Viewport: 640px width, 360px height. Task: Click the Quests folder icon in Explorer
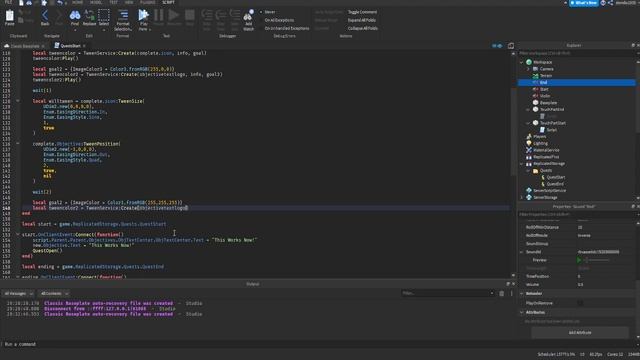pos(536,170)
